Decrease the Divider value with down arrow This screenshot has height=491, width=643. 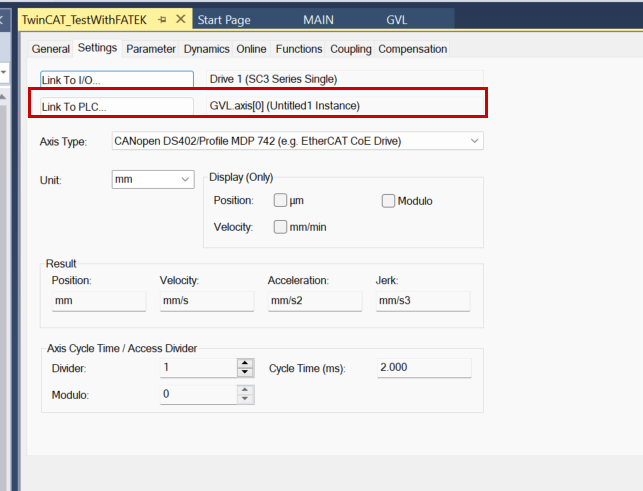[245, 373]
